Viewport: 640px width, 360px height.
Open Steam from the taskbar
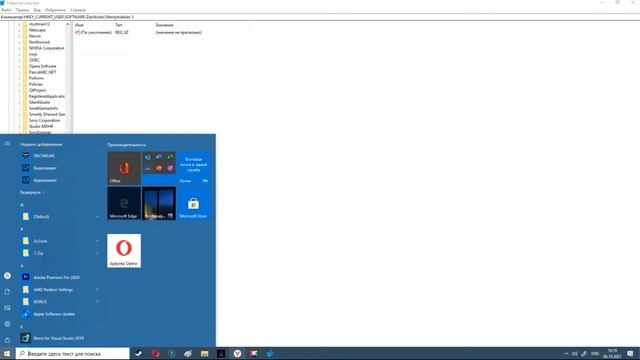pyautogui.click(x=139, y=353)
